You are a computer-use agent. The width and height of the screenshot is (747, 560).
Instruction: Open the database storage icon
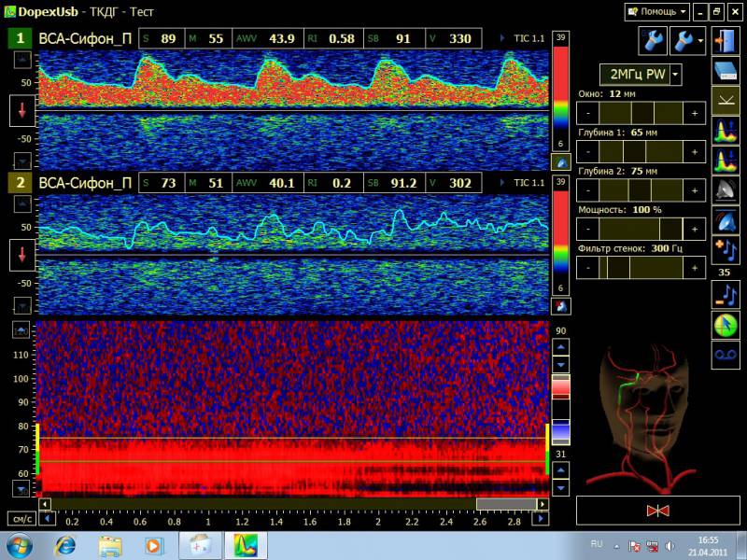coord(726,71)
